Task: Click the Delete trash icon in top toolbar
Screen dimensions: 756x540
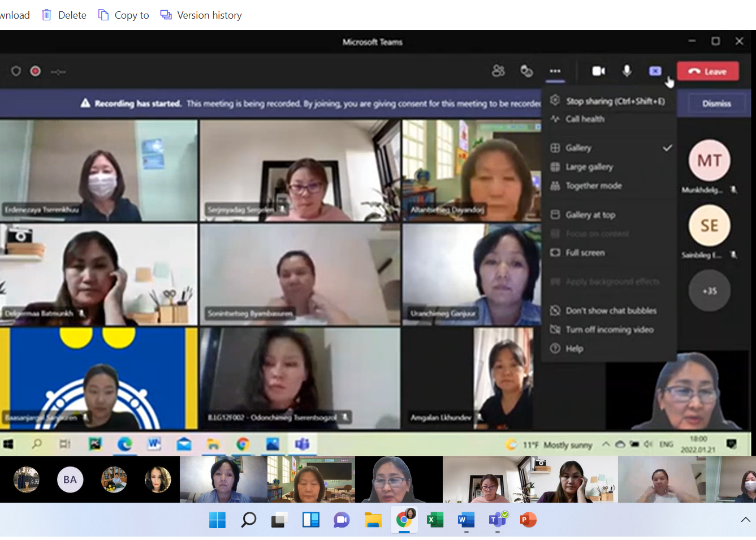Action: [46, 15]
